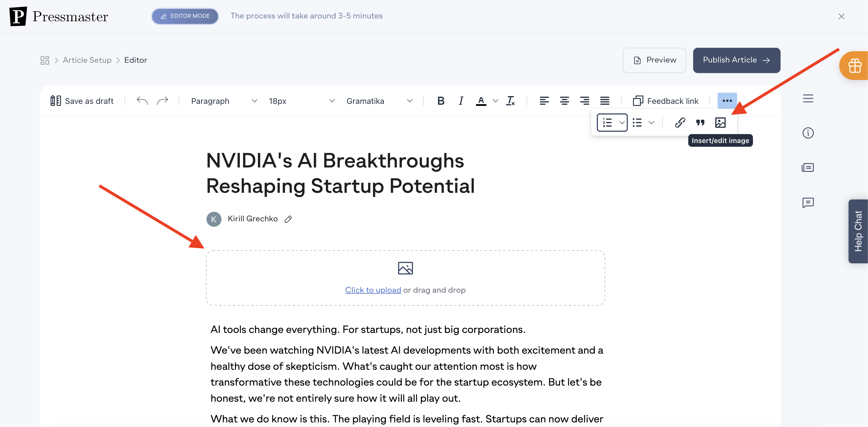
Task: Open the article news panel icon
Action: 808,167
